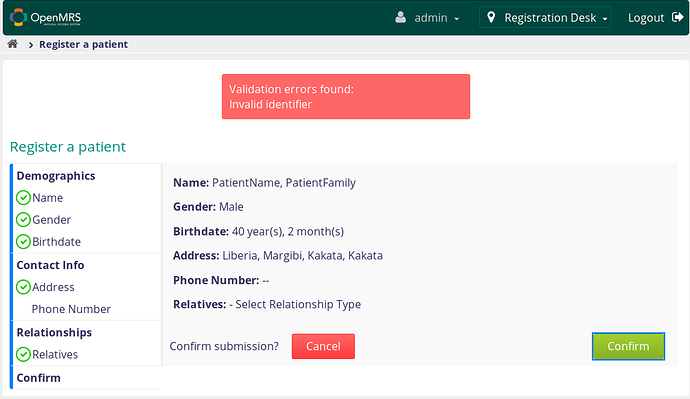Screen dimensions: 690x399
Task: Dismiss the Validation errors message box
Action: [x=346, y=96]
